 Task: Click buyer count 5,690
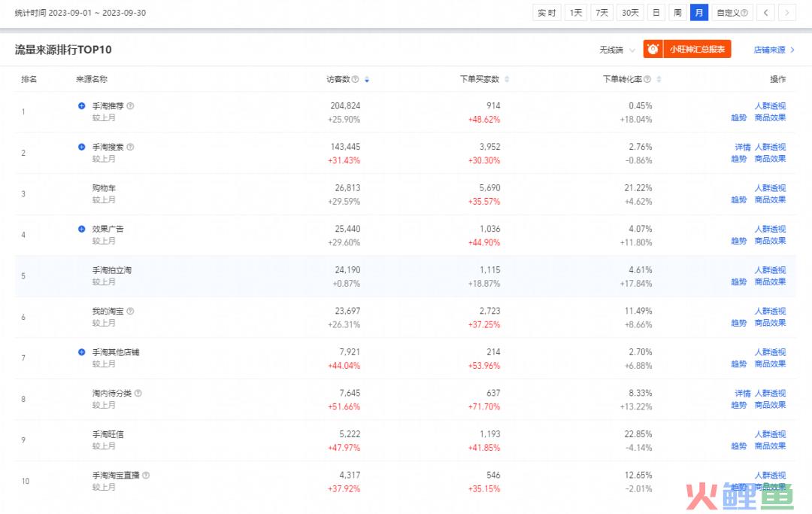(490, 187)
